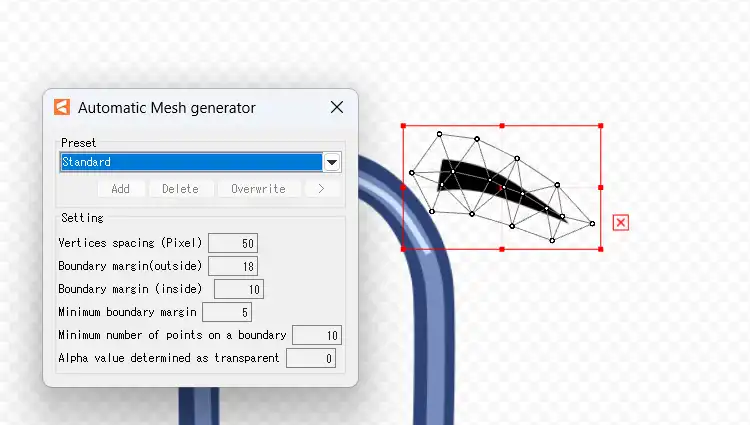Focus the Boundary margin(outside) value field

pyautogui.click(x=233, y=266)
